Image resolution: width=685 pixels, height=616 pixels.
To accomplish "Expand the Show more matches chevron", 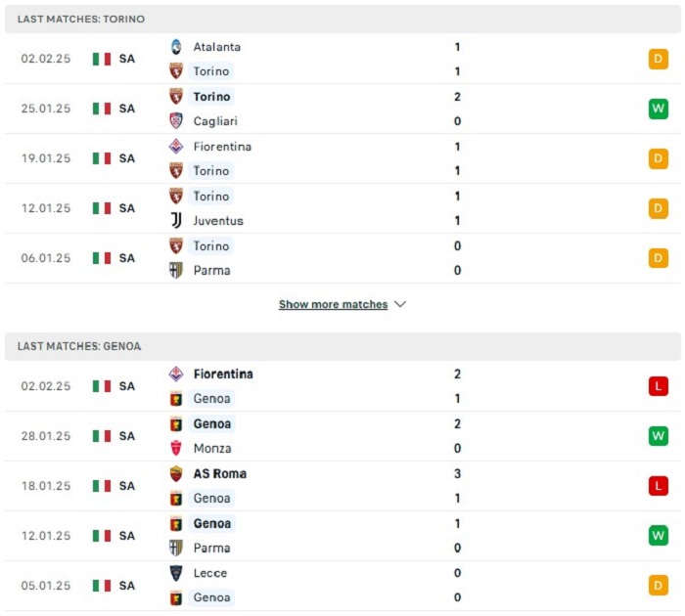I will pos(400,305).
